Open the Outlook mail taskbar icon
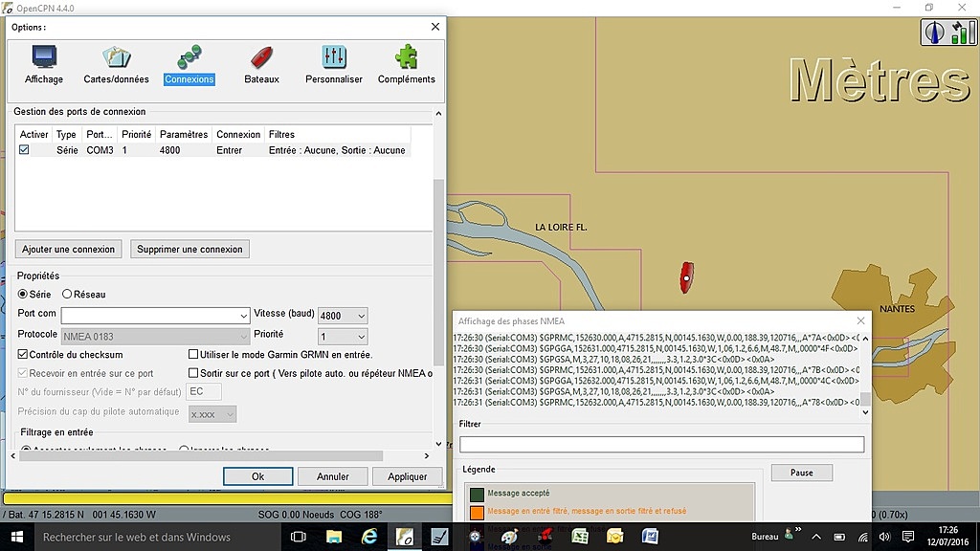This screenshot has width=980, height=551. pyautogui.click(x=615, y=537)
